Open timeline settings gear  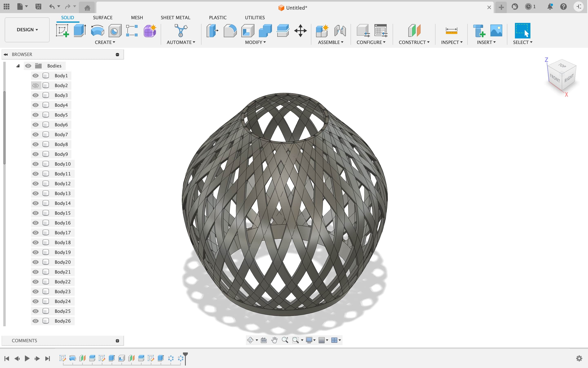(579, 358)
